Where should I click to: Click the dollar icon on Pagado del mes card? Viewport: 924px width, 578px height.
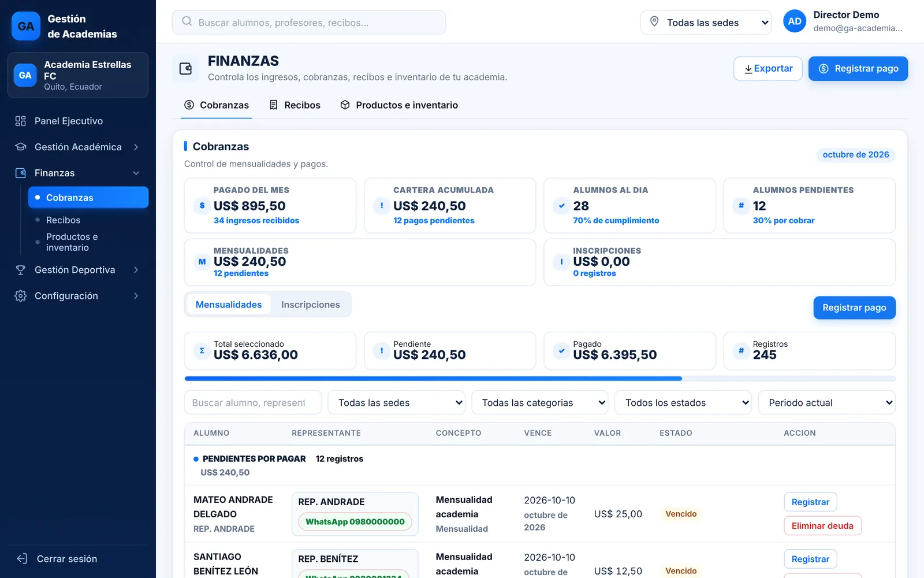pyautogui.click(x=202, y=205)
